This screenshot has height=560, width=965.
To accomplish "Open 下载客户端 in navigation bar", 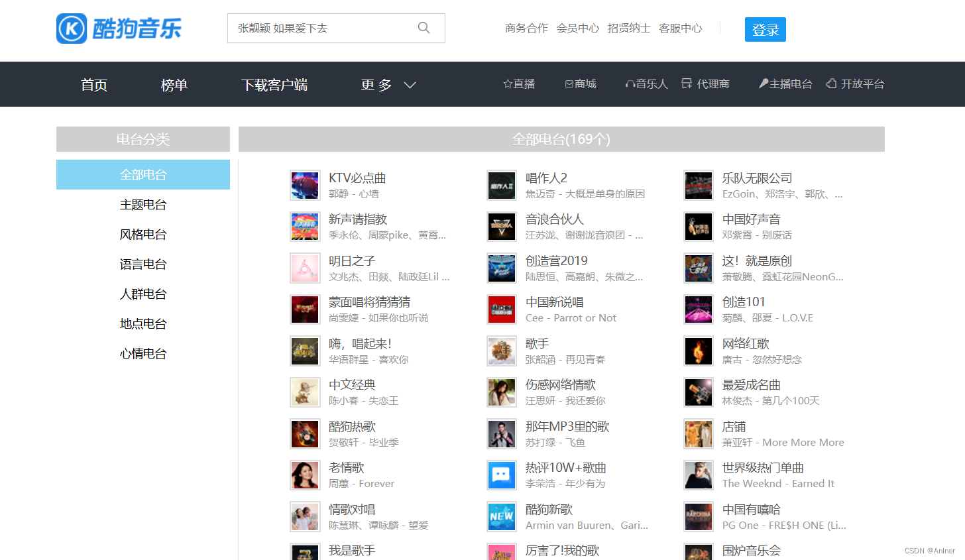I will click(274, 85).
